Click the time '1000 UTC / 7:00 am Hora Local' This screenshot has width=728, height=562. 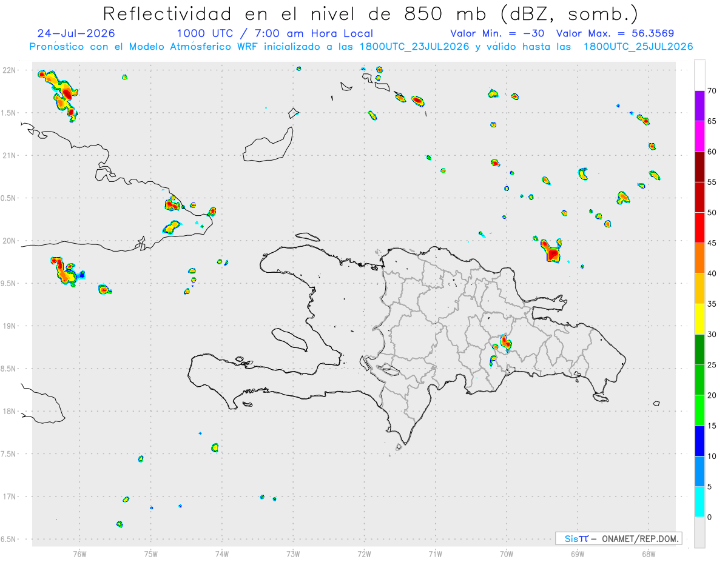tap(275, 33)
